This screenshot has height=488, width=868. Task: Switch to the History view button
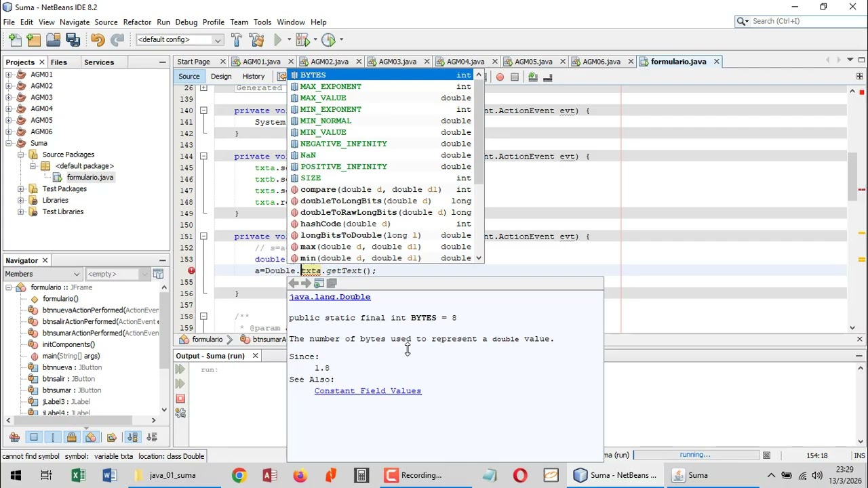(x=254, y=77)
